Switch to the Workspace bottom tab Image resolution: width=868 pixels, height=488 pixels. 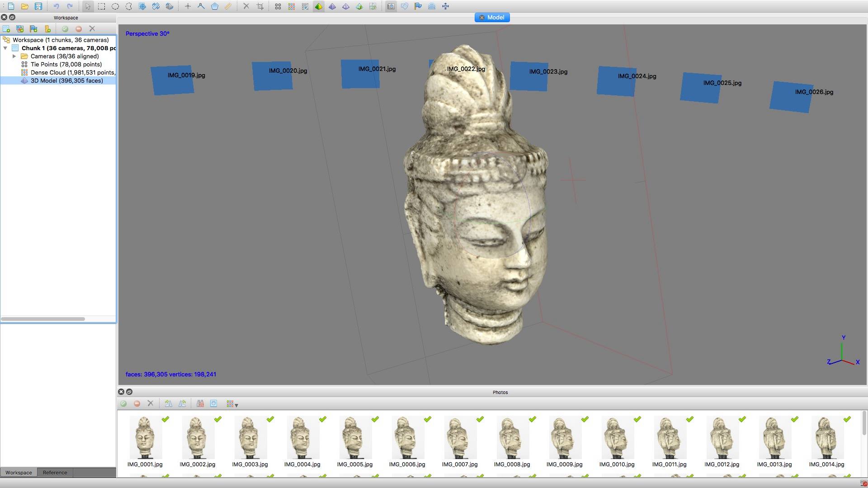(19, 473)
